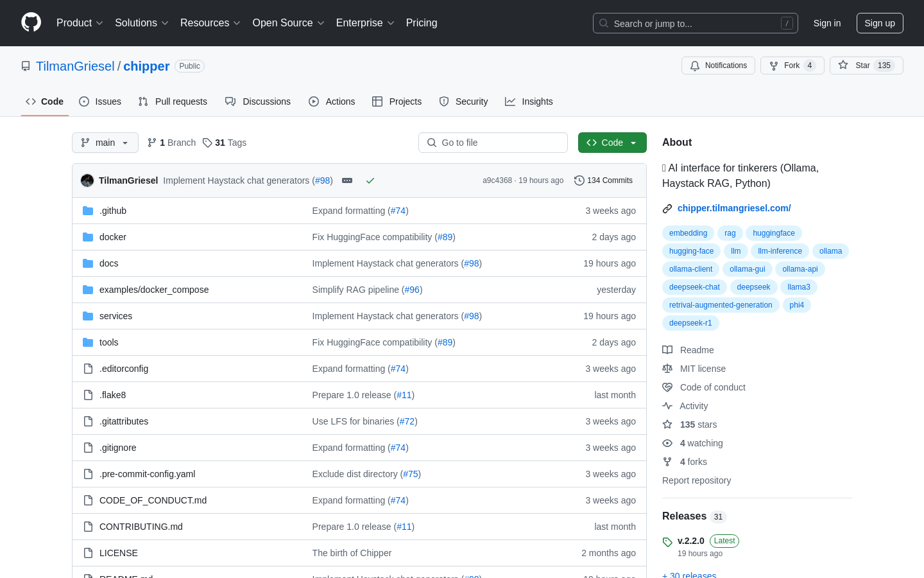View 4 forks in sidebar

(x=684, y=462)
